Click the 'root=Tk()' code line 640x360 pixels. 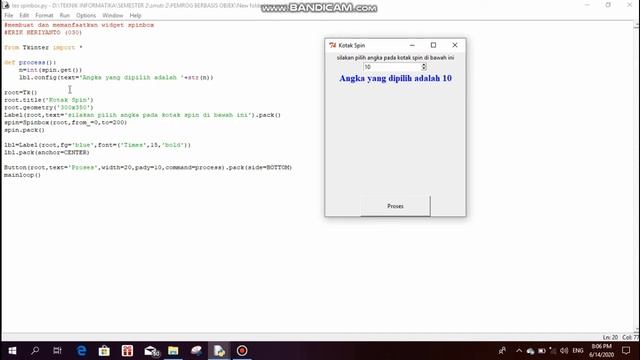20,93
